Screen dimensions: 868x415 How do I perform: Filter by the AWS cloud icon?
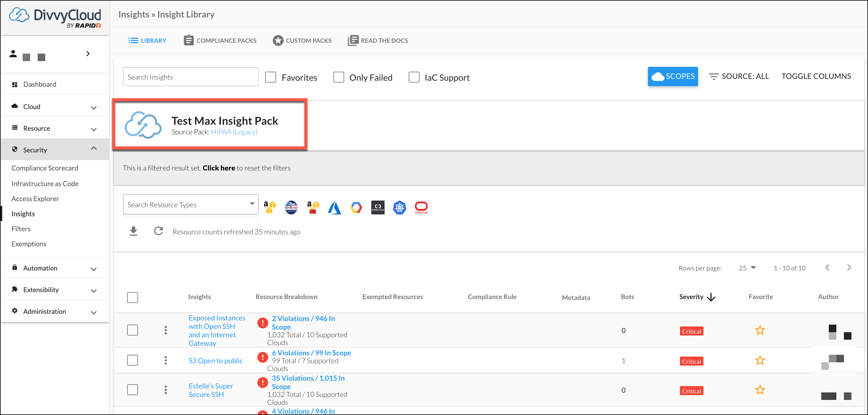point(269,207)
